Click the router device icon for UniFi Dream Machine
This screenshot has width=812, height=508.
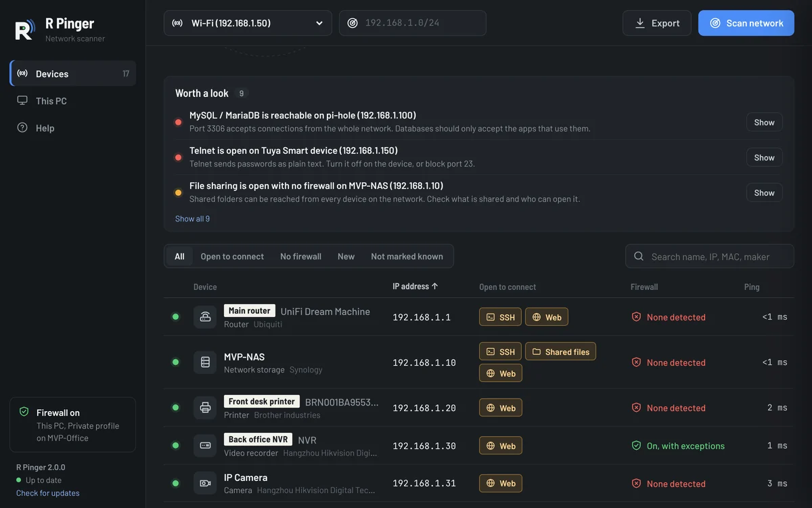(205, 317)
